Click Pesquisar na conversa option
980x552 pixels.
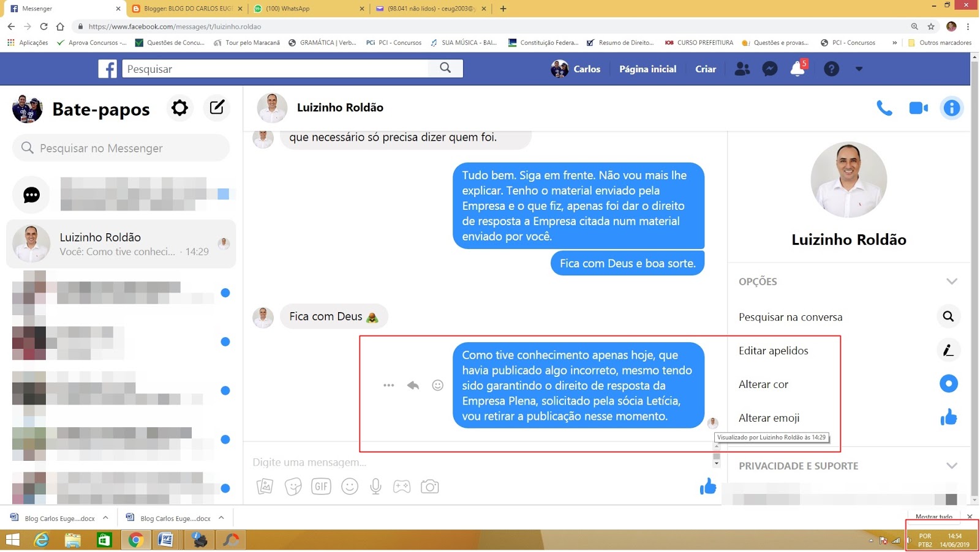[x=790, y=317]
